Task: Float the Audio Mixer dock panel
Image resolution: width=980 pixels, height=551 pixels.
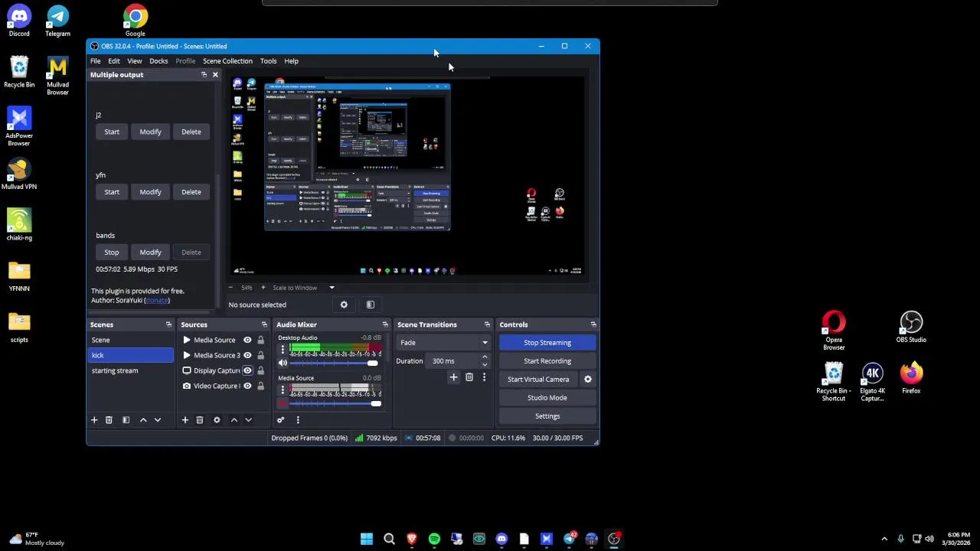Action: pos(385,324)
